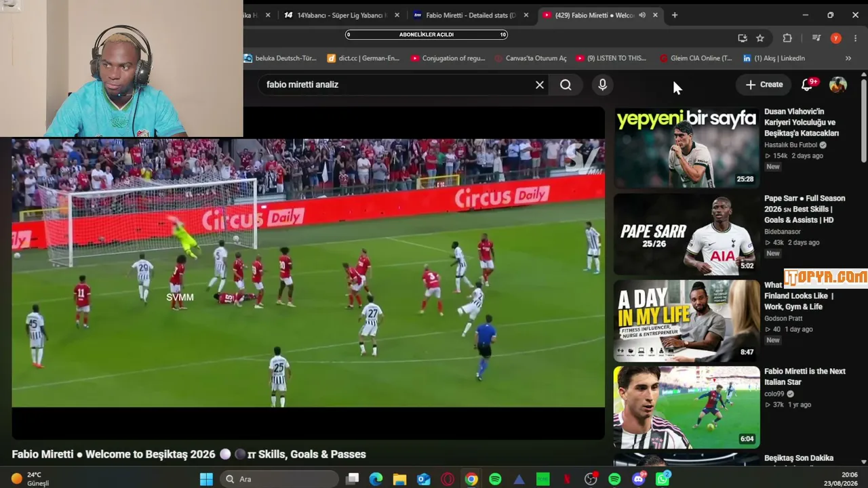Open the beluka Deutsch-Tür bookmark
Image resolution: width=868 pixels, height=488 pixels.
(280, 58)
